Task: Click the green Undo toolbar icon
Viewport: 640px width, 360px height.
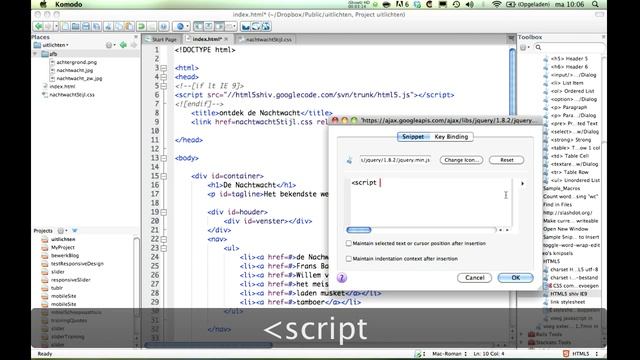Action: coord(141,27)
